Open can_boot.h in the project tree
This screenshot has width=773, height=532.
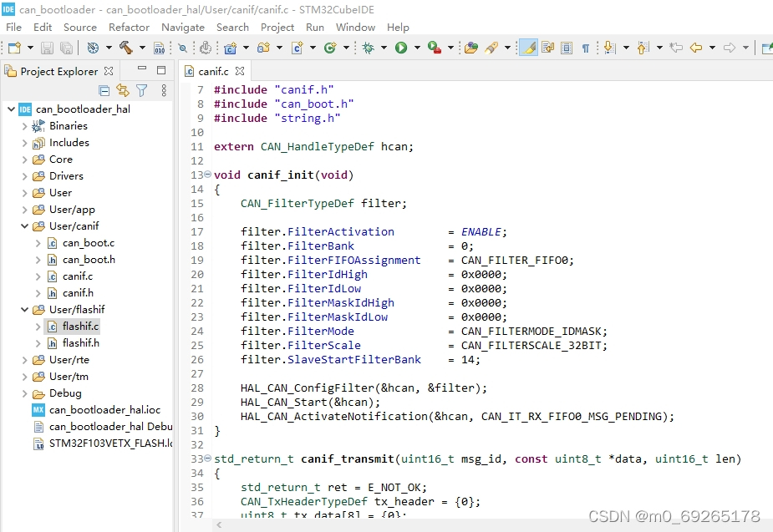89,260
